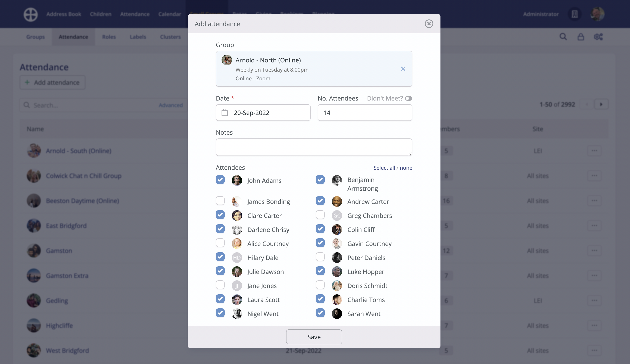Screen dimensions: 630x364
Task: Uncheck the Colin Cliff attendee box
Action: (x=320, y=229)
